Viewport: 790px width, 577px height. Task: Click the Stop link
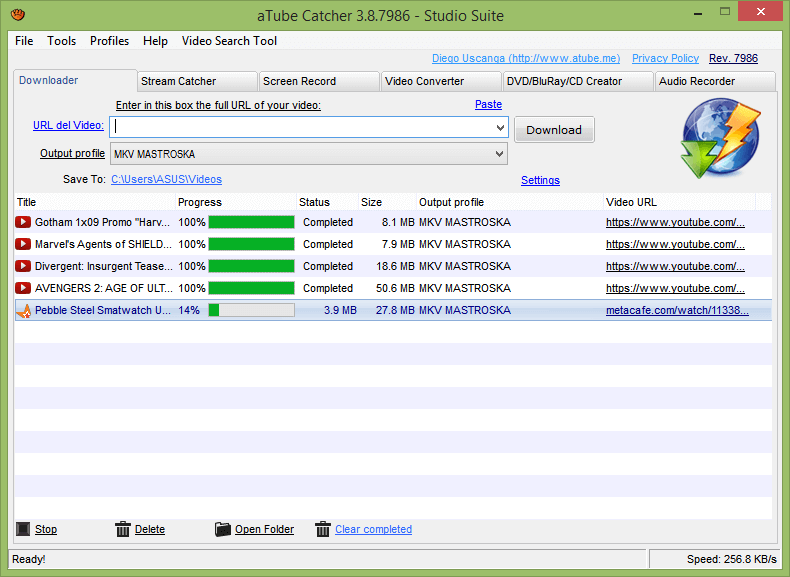pyautogui.click(x=46, y=529)
